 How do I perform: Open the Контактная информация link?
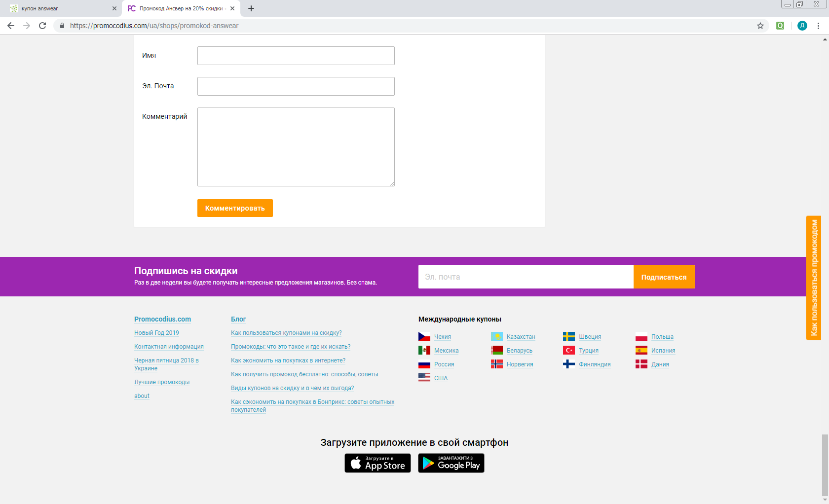point(169,347)
